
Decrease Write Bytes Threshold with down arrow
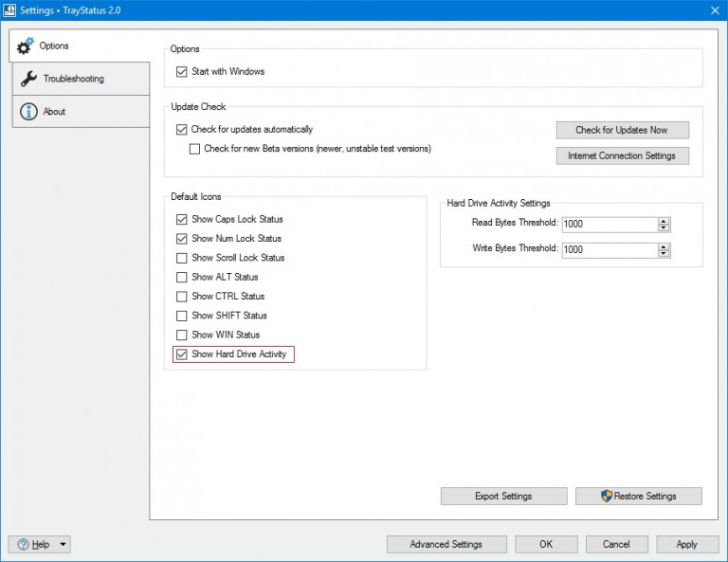coord(664,254)
